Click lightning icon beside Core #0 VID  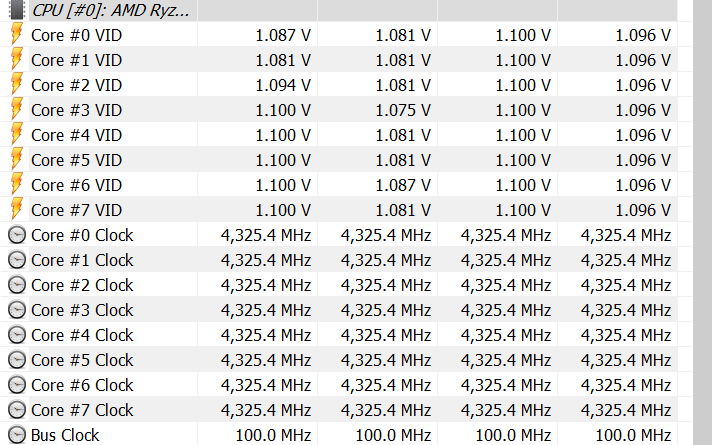(x=17, y=35)
